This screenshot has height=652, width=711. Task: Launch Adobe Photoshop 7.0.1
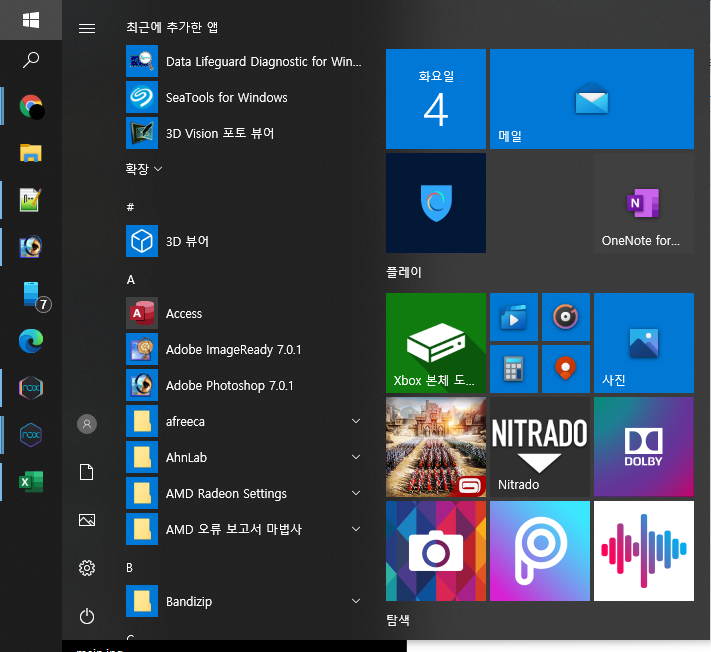coord(244,385)
